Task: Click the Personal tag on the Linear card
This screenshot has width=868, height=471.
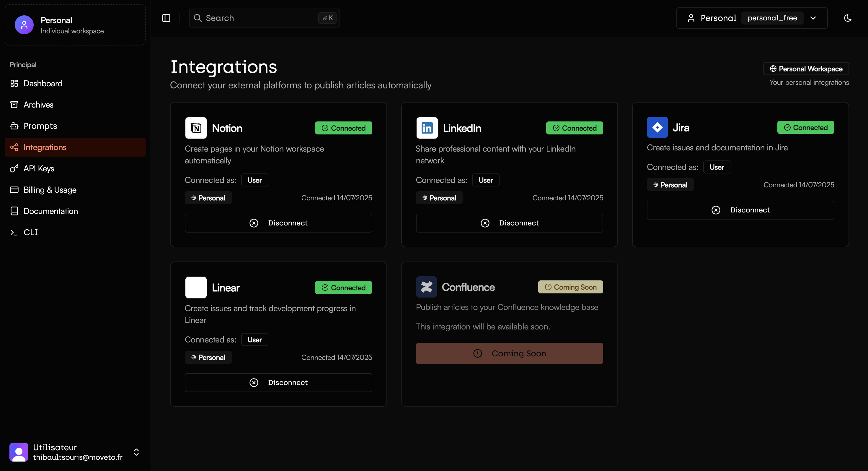Action: (x=208, y=357)
